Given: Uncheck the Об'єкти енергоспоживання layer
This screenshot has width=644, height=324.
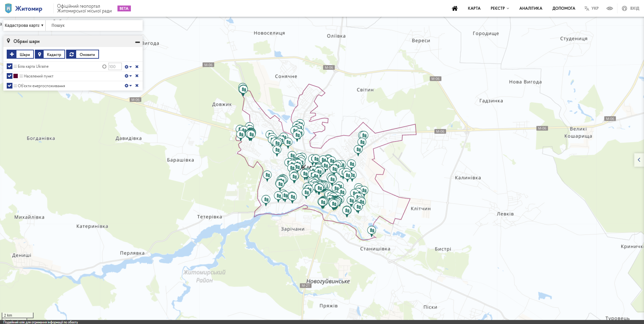Looking at the screenshot, I should click(9, 86).
